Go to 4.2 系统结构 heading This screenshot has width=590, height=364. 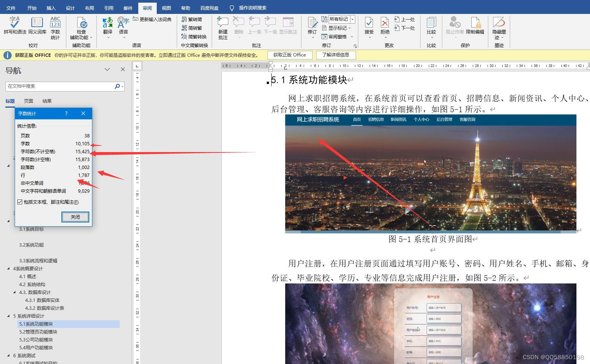point(32,284)
